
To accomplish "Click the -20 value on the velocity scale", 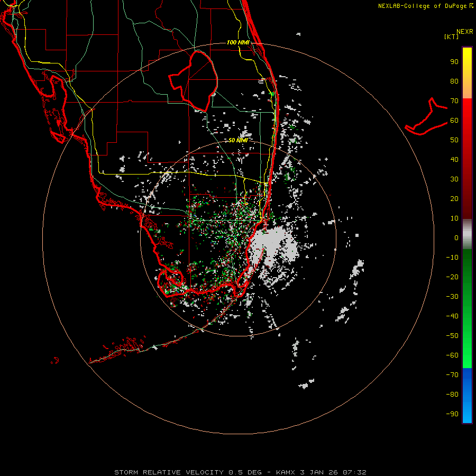I will click(x=452, y=277).
